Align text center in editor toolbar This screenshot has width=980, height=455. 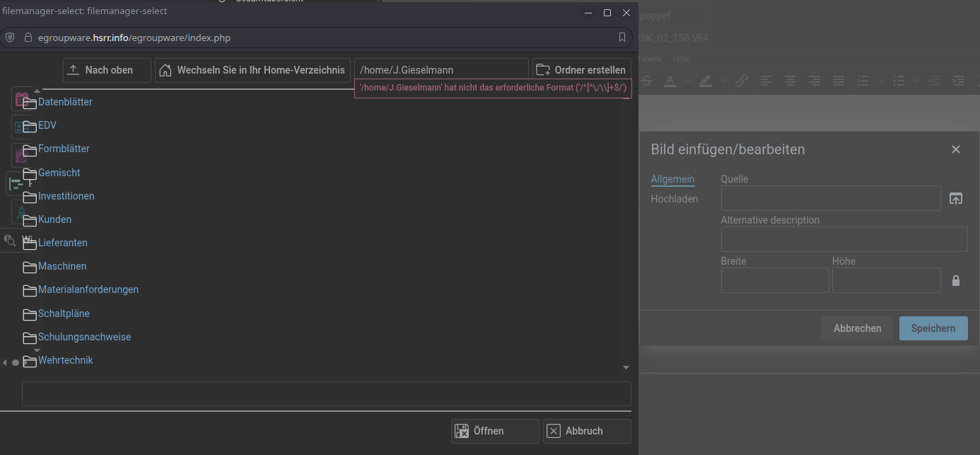(790, 81)
